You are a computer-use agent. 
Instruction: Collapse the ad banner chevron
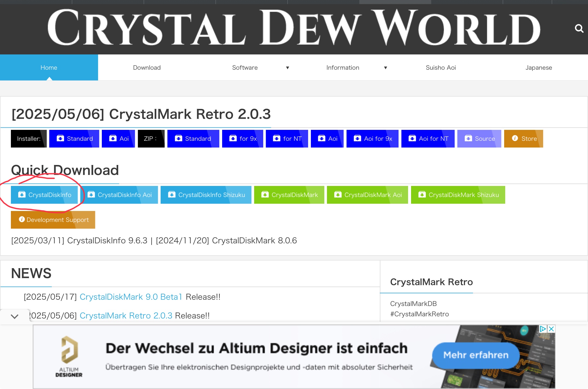[15, 316]
